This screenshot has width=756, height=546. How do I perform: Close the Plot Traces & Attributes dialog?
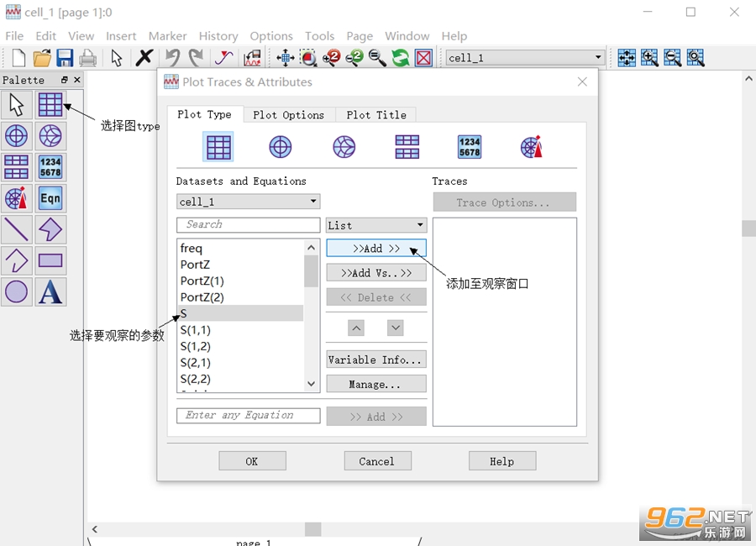click(x=582, y=81)
